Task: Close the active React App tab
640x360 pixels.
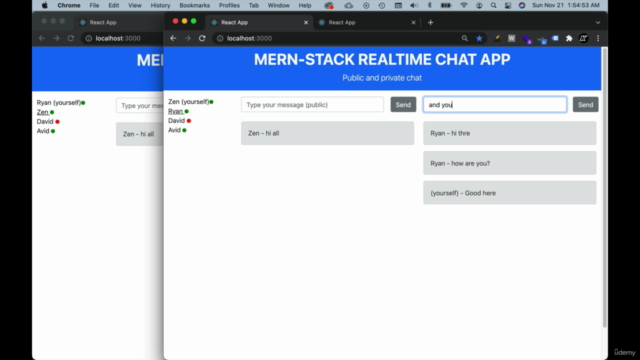Action: point(306,22)
